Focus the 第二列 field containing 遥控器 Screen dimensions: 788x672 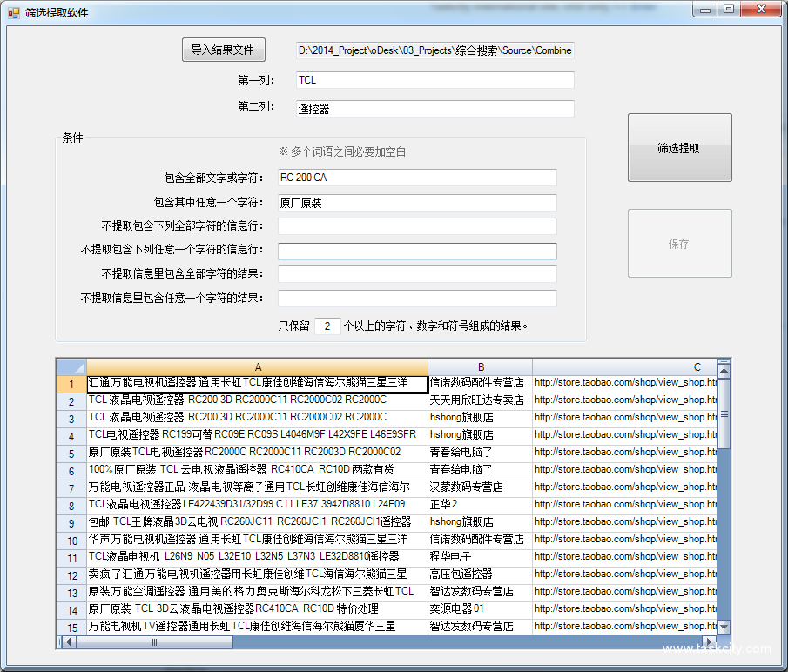(434, 109)
